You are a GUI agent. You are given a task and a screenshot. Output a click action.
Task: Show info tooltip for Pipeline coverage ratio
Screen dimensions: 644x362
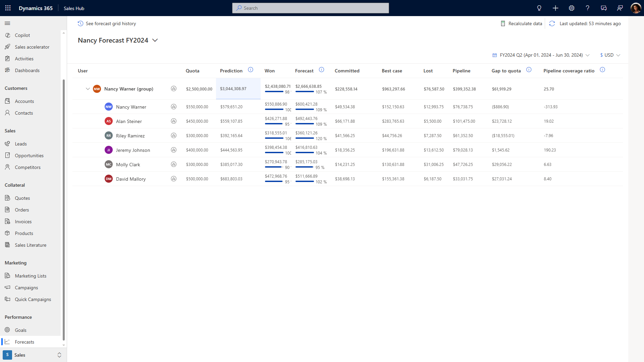(603, 70)
